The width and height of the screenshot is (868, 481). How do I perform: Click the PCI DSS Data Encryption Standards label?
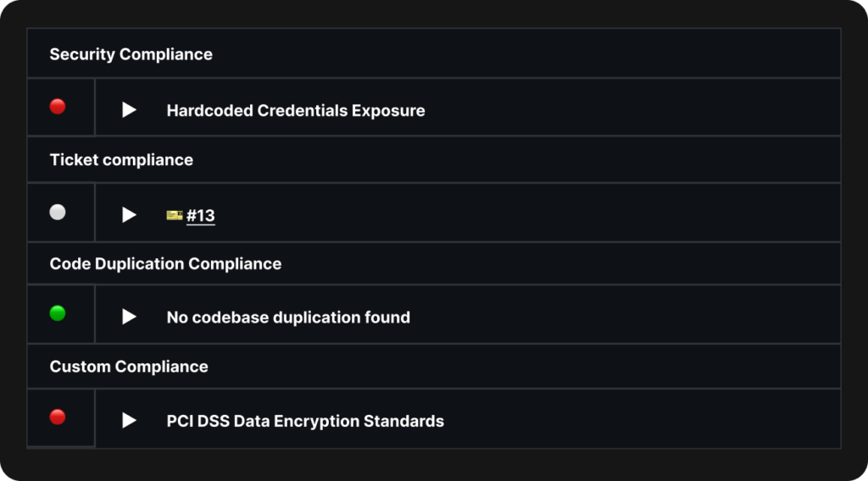[x=305, y=420]
